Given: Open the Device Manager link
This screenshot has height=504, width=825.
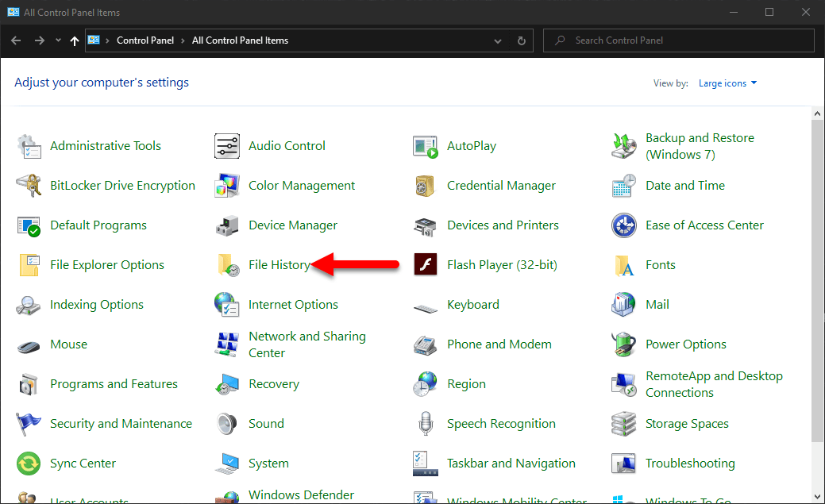Looking at the screenshot, I should [x=293, y=225].
